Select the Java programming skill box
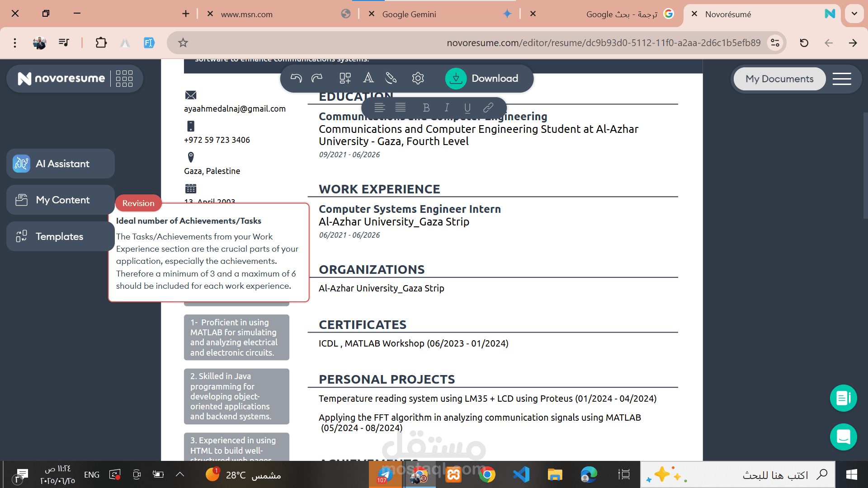Screen dimensions: 868x488 [x=236, y=396]
